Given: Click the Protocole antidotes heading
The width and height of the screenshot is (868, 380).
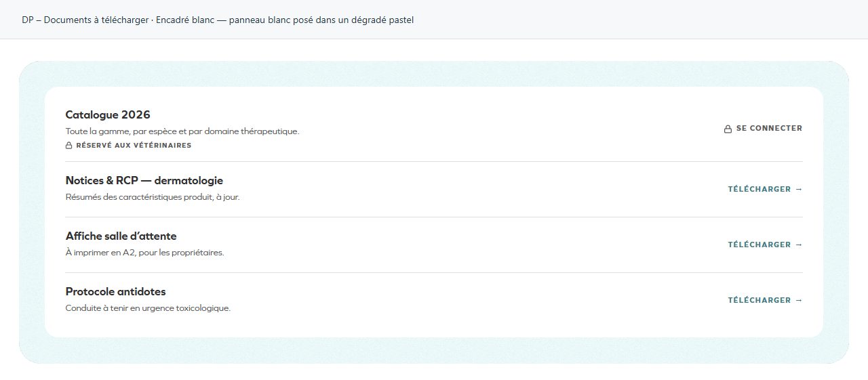Looking at the screenshot, I should click(115, 292).
